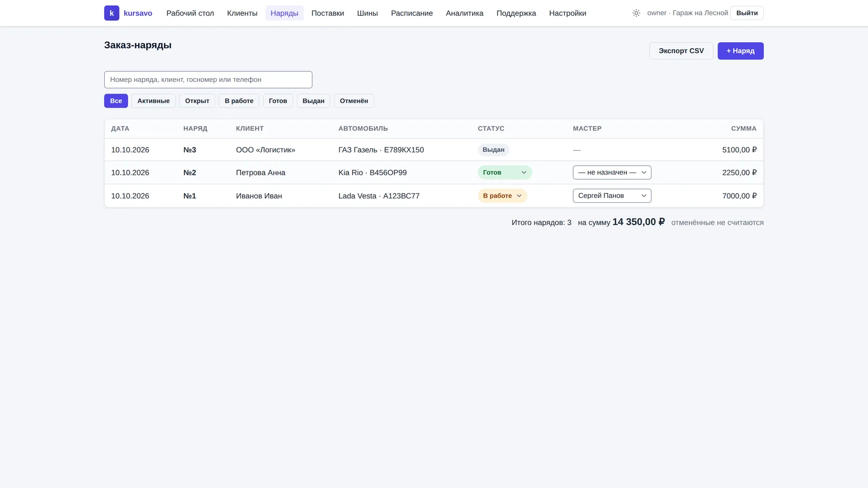Open the В работе status dropdown for order №1
Viewport: 868px width, 488px height.
point(502,196)
